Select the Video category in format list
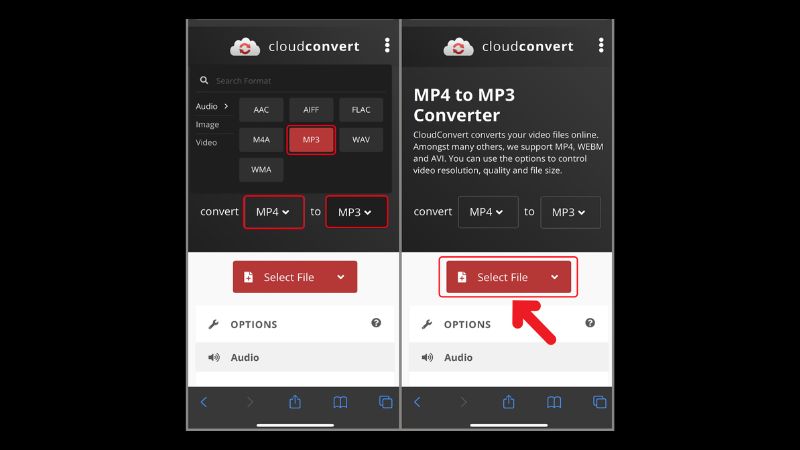The height and width of the screenshot is (450, 800). point(206,142)
